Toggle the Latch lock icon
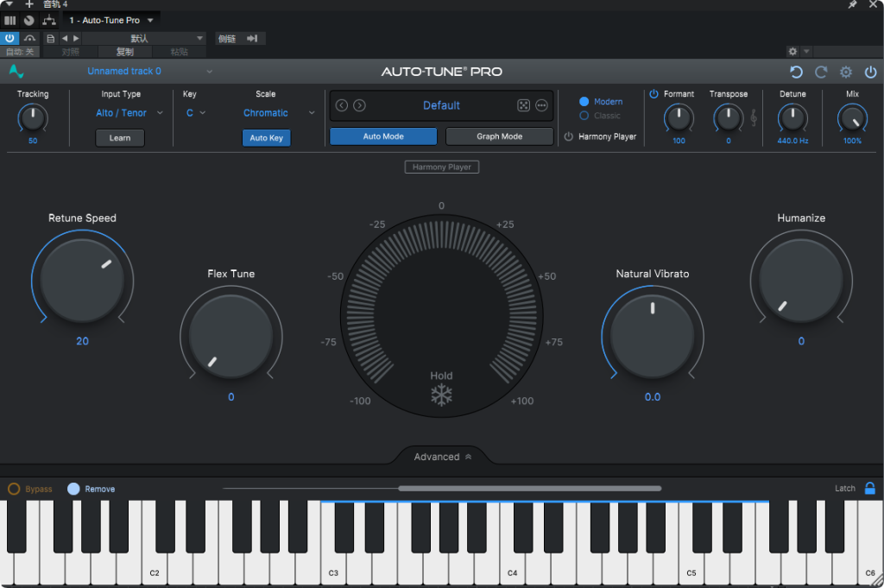This screenshot has width=884, height=588. [x=870, y=488]
